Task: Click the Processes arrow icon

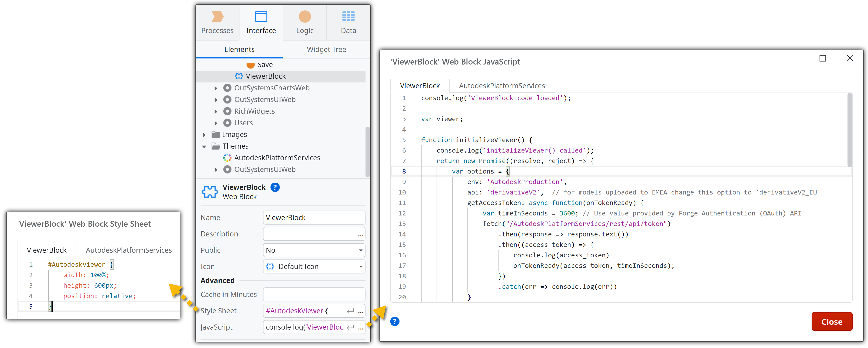Action: click(217, 16)
